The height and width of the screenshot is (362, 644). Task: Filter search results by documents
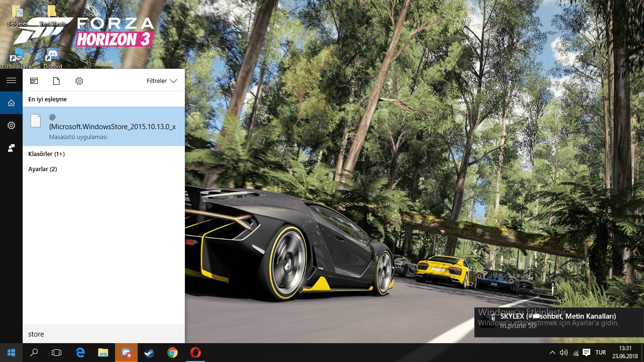(56, 81)
